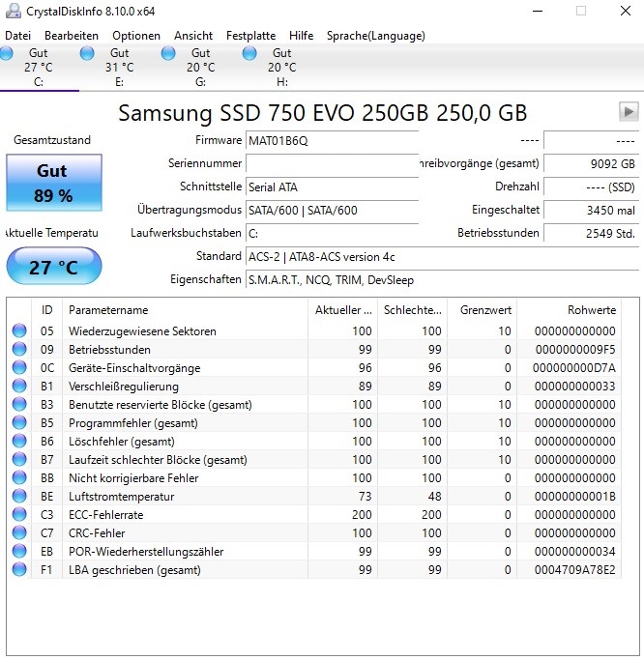This screenshot has height=660, width=644.
Task: Open the Optionen menu
Action: point(136,36)
